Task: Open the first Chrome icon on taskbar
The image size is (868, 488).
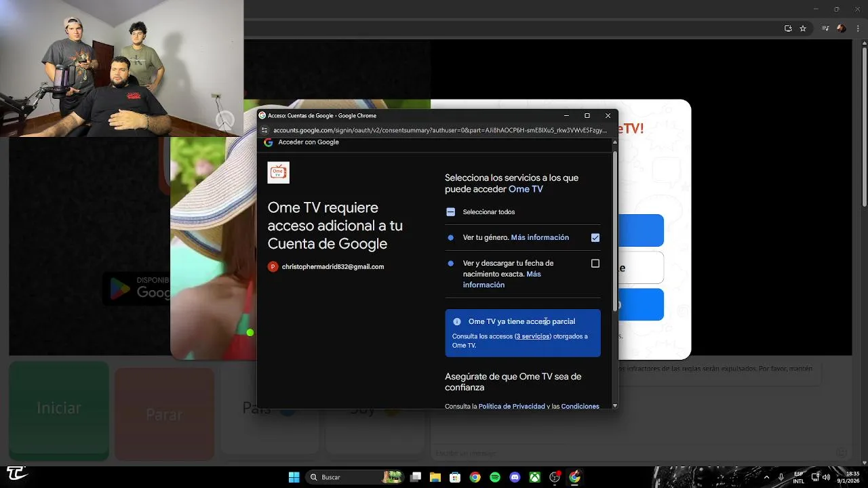Action: point(475,477)
